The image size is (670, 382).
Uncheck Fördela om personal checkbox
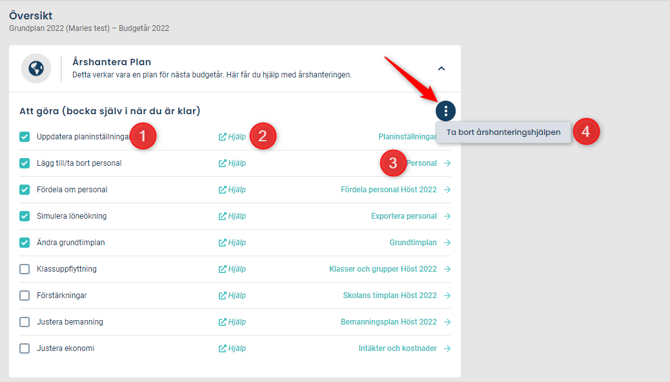24,190
